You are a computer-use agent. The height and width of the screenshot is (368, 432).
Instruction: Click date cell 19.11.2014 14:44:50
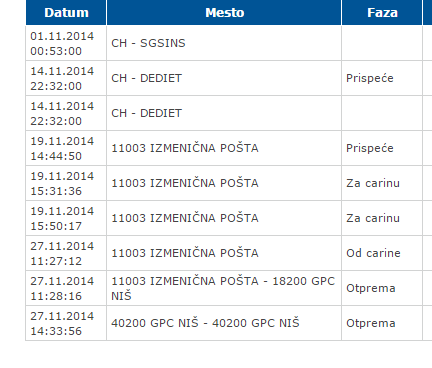pos(66,148)
